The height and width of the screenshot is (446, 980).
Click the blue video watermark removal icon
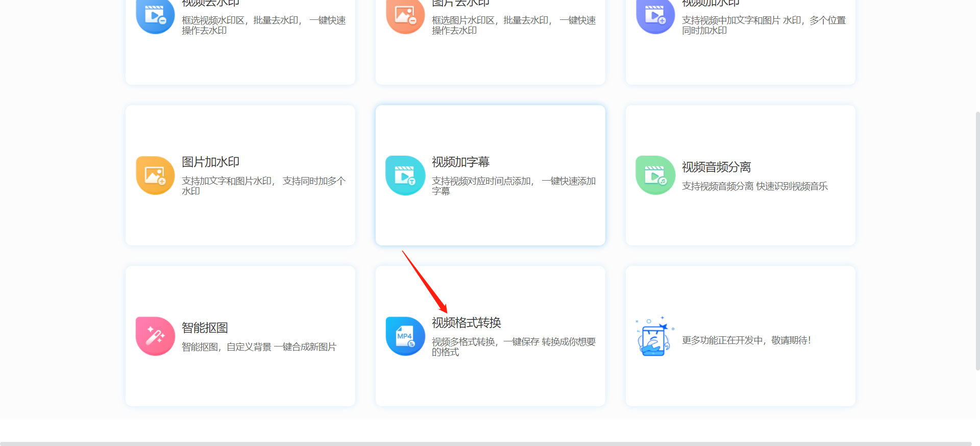point(155,16)
